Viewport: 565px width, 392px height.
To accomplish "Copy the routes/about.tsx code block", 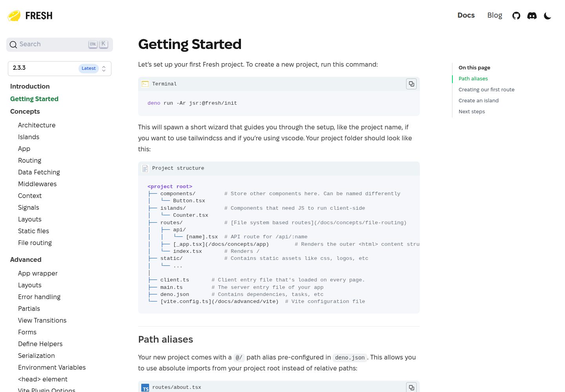I will [x=411, y=387].
